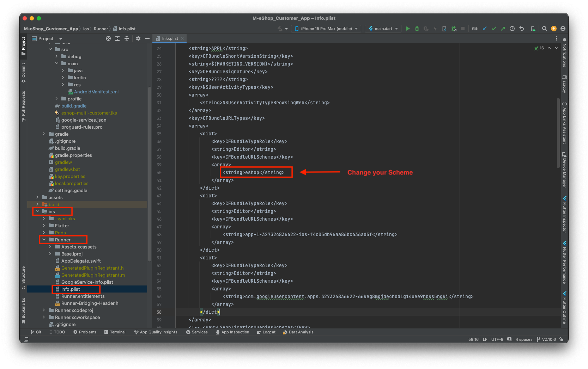Open Dart Analysis tool window
This screenshot has height=369, width=588.
[298, 332]
